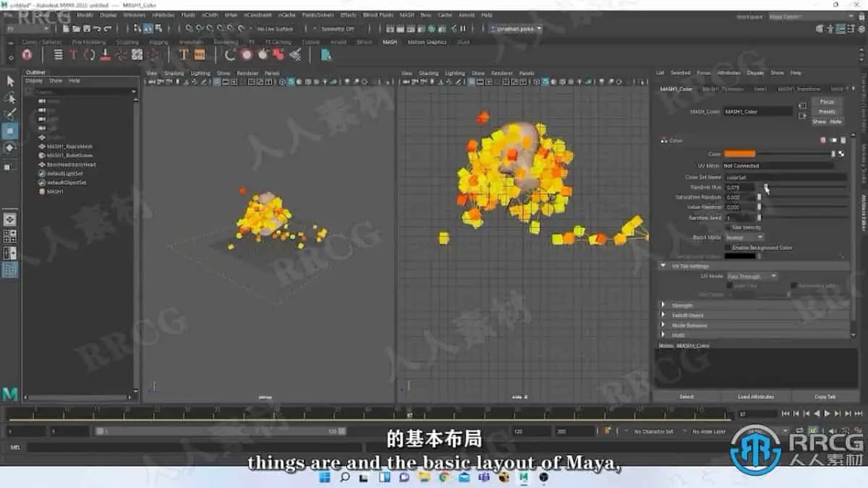This screenshot has width=868, height=488.
Task: Click the red brush shelf icon
Action: tap(106, 54)
